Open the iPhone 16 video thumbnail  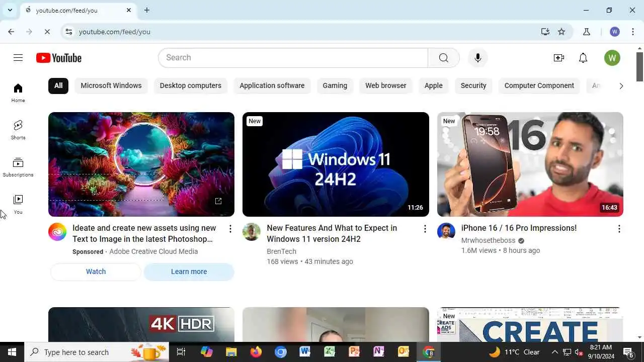click(x=530, y=164)
